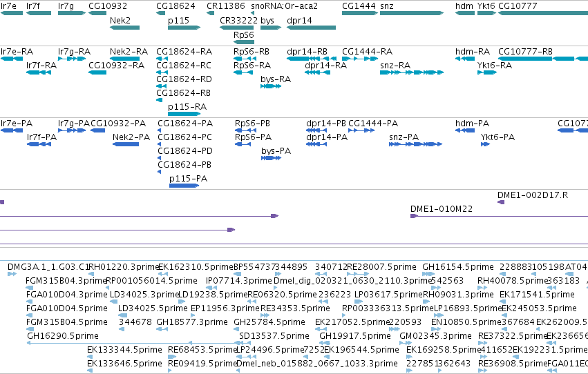Click the RpS6-PA protein label

pos(253,137)
